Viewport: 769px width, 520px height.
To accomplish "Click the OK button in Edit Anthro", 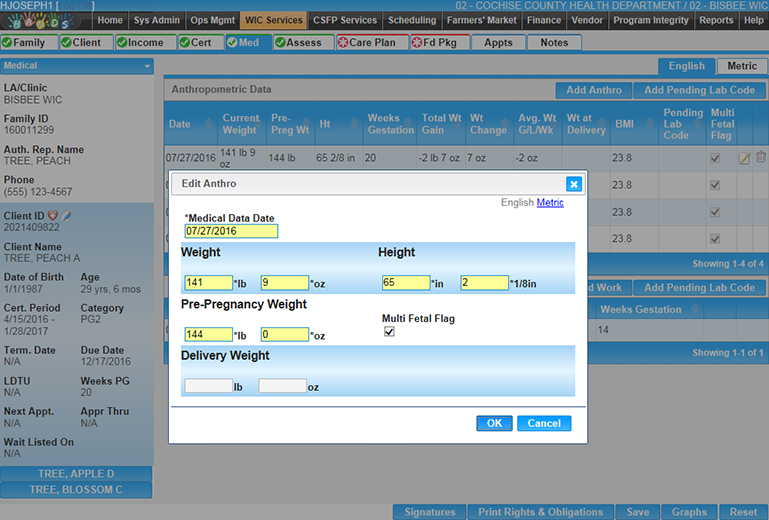I will [493, 423].
